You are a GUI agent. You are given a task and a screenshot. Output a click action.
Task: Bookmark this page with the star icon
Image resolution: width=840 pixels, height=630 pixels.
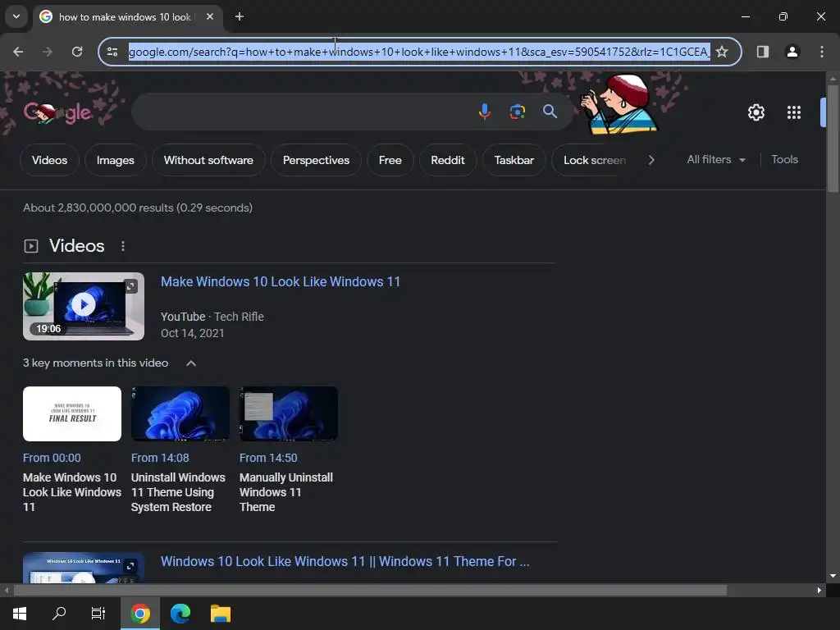point(722,52)
